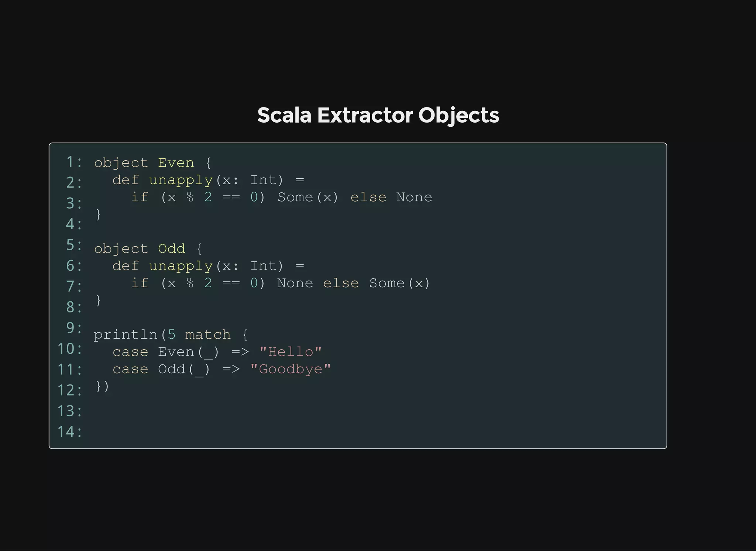
Task: Click the "Hello" string literal
Action: point(291,352)
